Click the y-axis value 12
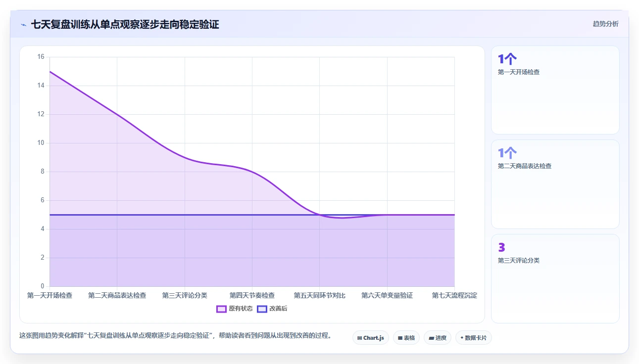The image size is (639, 364). [41, 114]
